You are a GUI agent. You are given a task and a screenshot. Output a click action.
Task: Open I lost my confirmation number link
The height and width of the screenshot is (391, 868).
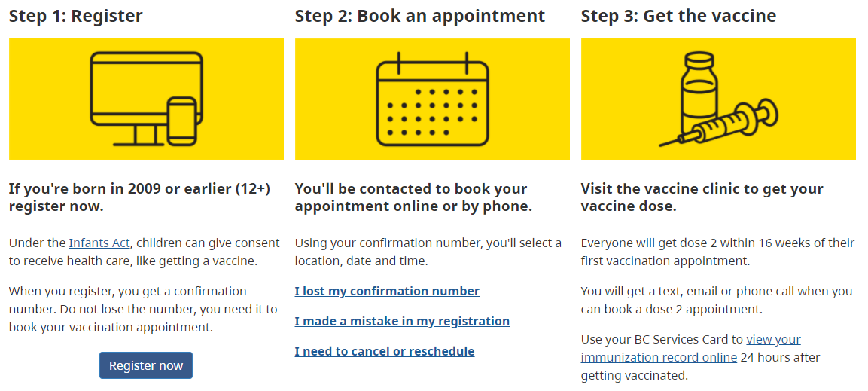(x=387, y=292)
